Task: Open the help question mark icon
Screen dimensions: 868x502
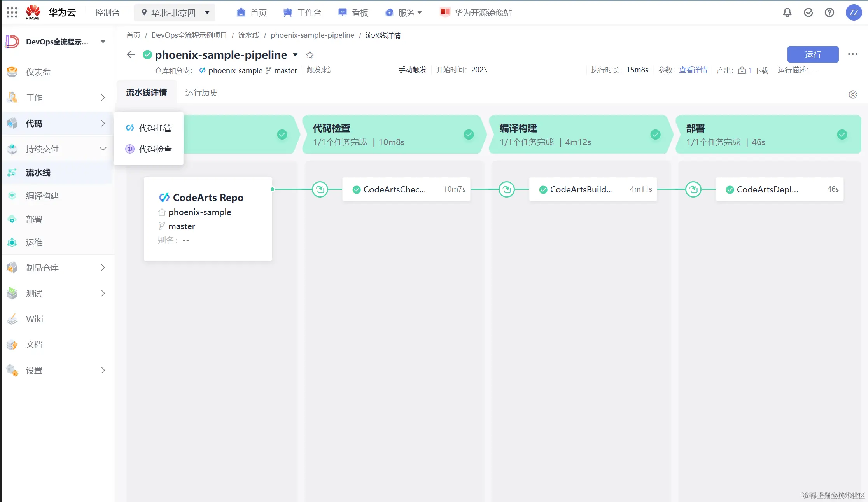Action: (x=829, y=12)
